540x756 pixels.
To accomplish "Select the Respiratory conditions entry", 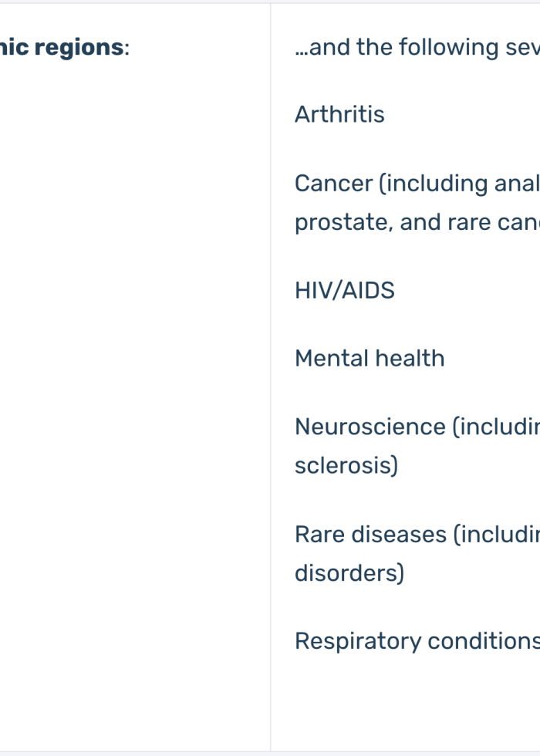I will click(x=417, y=642).
